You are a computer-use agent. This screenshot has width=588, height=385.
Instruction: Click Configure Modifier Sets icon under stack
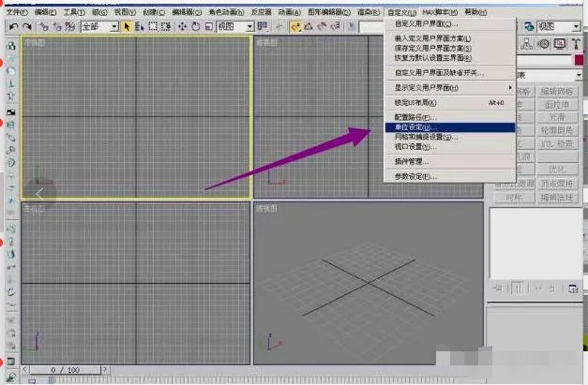tap(573, 289)
